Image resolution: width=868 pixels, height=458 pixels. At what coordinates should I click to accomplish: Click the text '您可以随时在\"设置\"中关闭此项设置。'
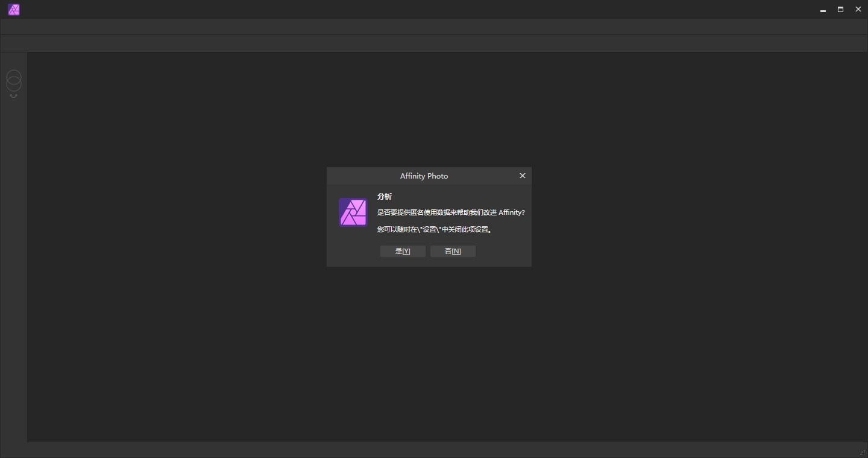(435, 229)
